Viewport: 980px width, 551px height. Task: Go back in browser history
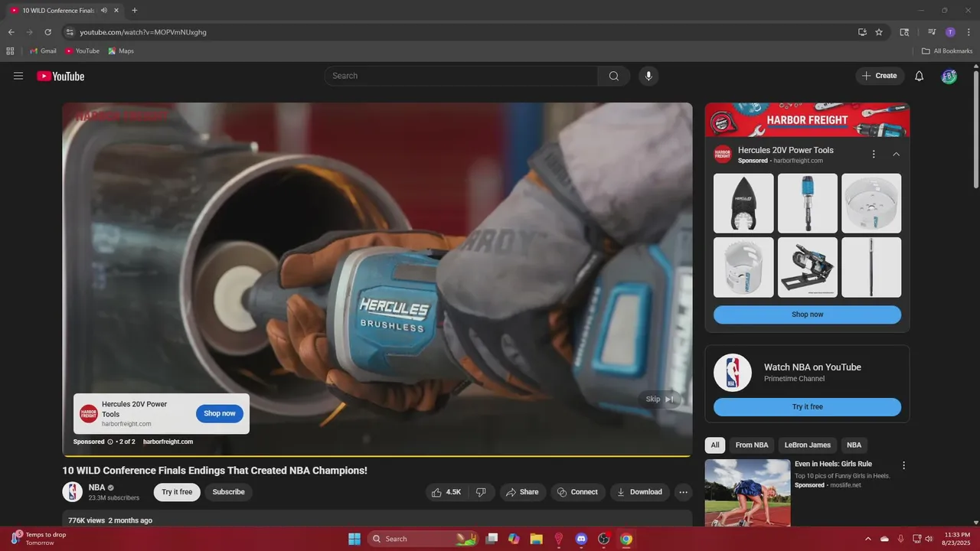11,32
